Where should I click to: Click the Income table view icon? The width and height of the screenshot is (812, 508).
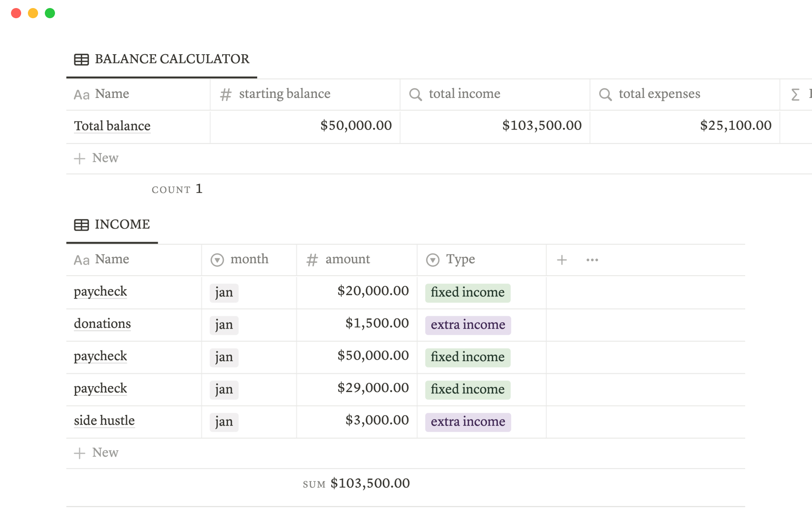81,225
